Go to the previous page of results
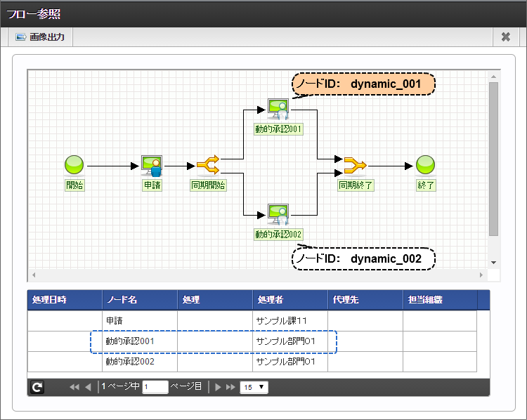 point(88,387)
